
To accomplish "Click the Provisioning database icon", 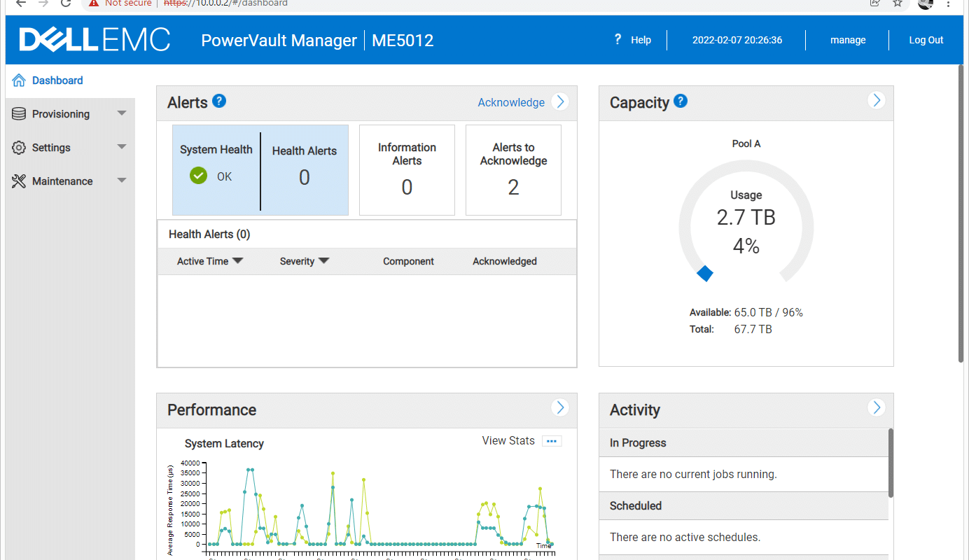I will point(19,114).
